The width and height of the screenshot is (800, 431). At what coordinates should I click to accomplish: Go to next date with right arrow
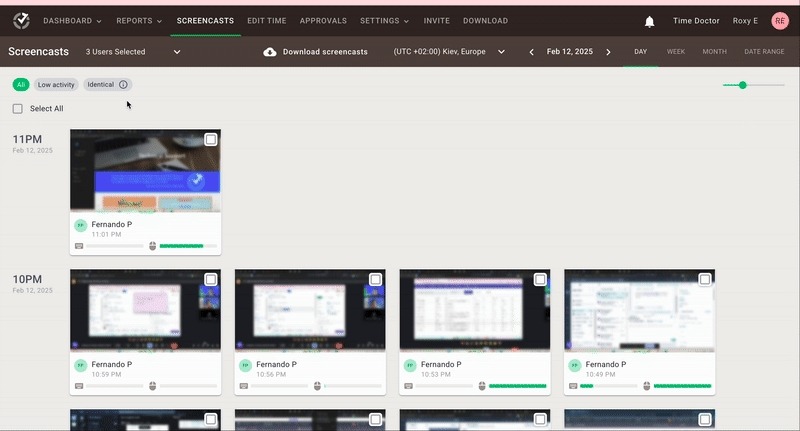tap(608, 52)
